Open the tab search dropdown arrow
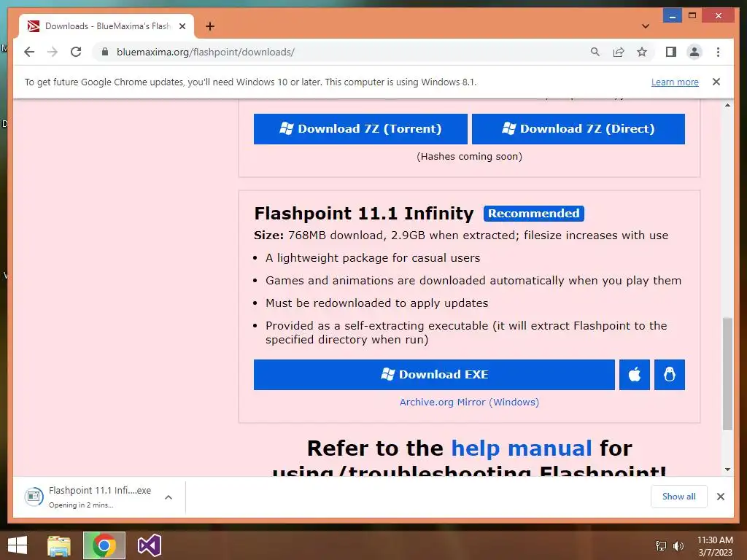The width and height of the screenshot is (747, 560). (x=646, y=26)
